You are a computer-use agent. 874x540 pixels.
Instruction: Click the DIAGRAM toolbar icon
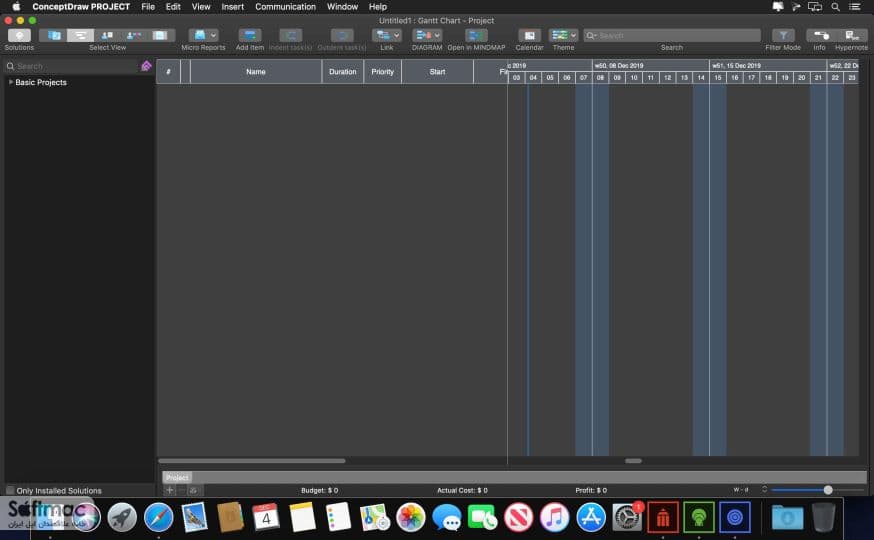point(423,35)
